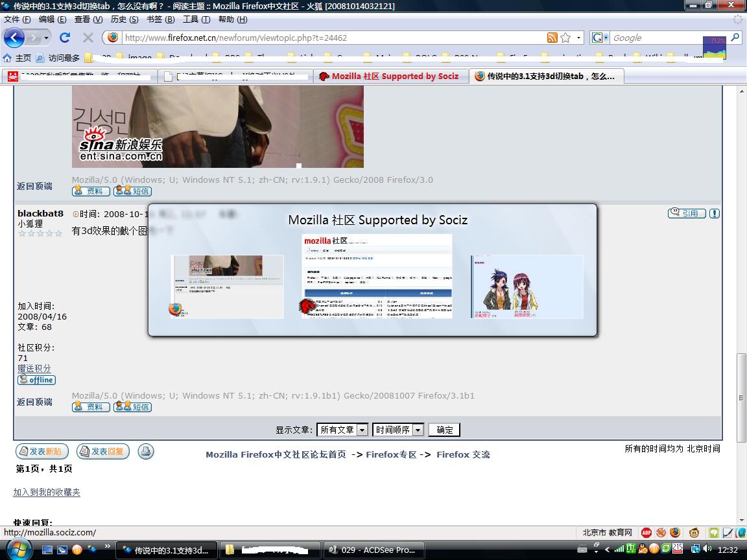The width and height of the screenshot is (747, 560).
Task: Bookmark this page with the star icon
Action: coord(565,38)
